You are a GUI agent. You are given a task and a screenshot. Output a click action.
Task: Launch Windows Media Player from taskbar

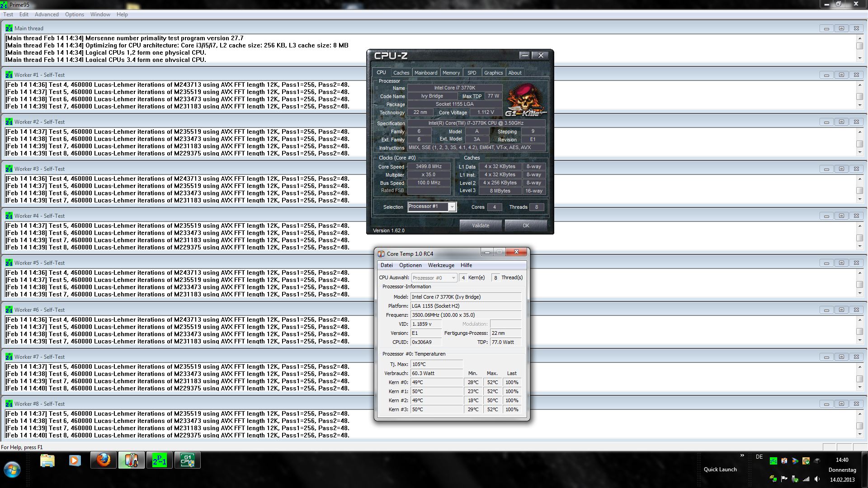(x=75, y=460)
